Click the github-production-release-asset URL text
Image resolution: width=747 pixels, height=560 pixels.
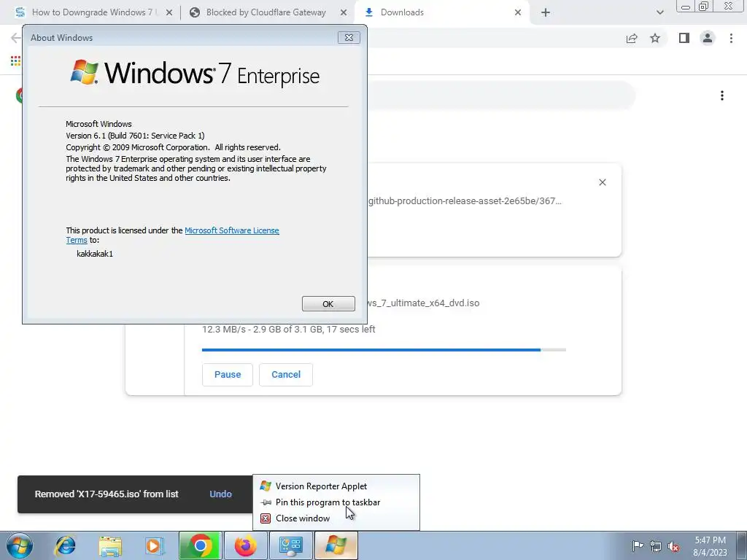tap(465, 201)
